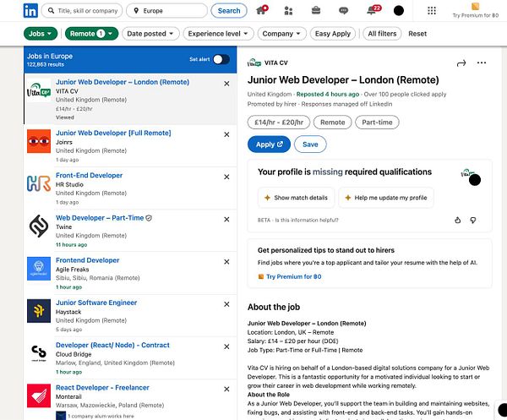
Task: Dismiss Haystack Junior Software Engineer job
Action: [x=226, y=304]
